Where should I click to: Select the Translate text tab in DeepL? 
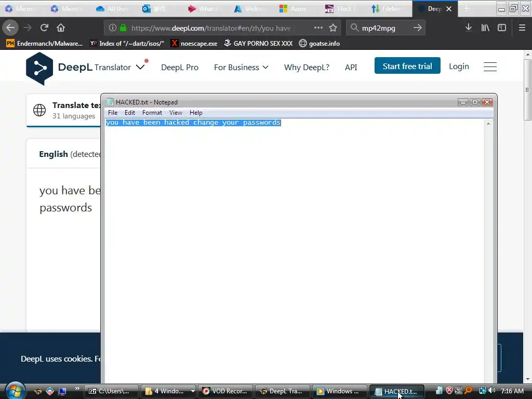(63, 110)
